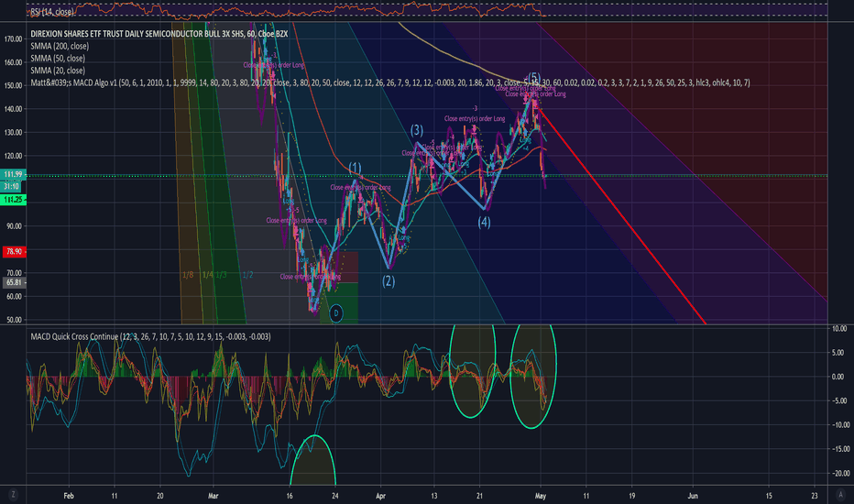Click the 111.99 current price label

pyautogui.click(x=13, y=174)
